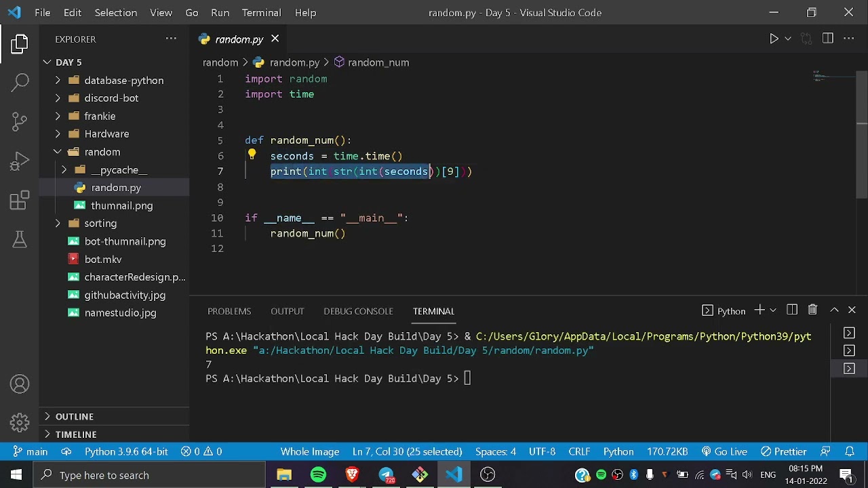
Task: Maximize the terminal panel size
Action: pos(834,310)
